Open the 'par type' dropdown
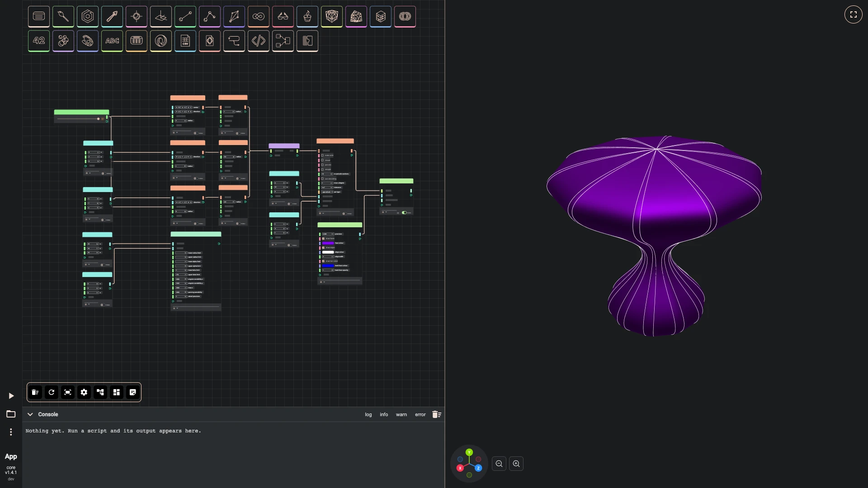This screenshot has width=868, height=488. (x=327, y=192)
